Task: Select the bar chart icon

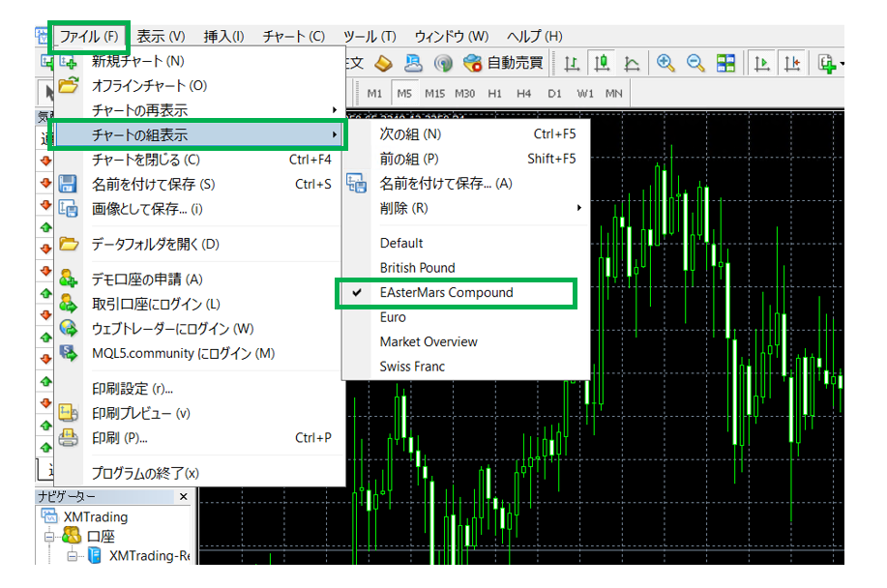Action: click(572, 64)
